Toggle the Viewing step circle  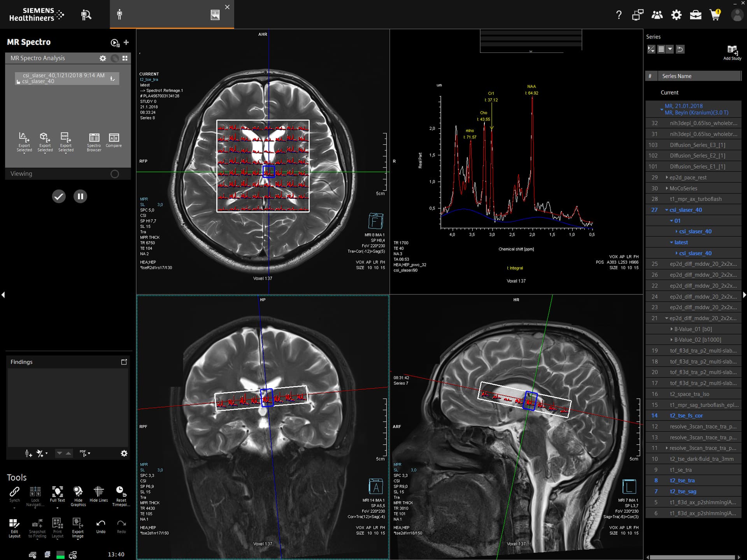(x=114, y=174)
